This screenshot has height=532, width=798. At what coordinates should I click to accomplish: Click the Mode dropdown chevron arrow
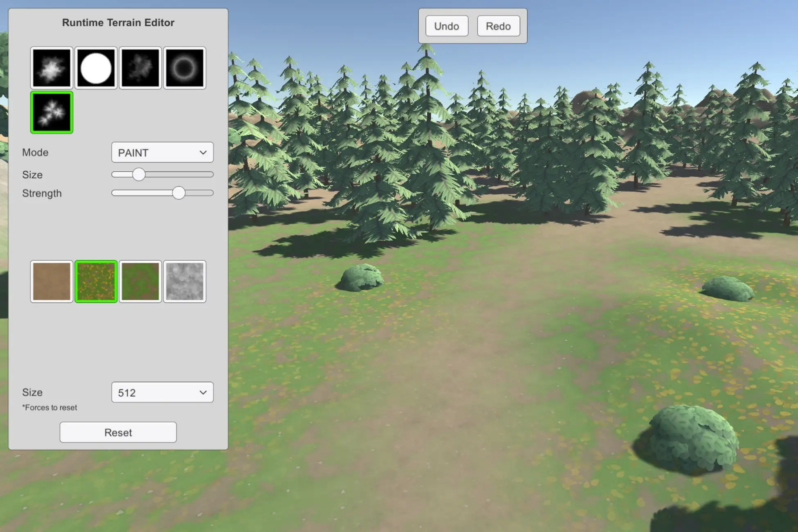coord(203,153)
